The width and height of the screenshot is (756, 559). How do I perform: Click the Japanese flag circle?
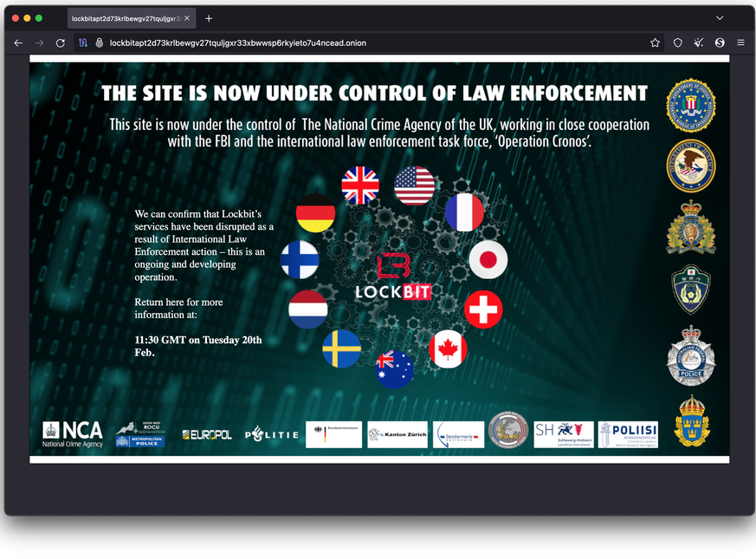[488, 260]
